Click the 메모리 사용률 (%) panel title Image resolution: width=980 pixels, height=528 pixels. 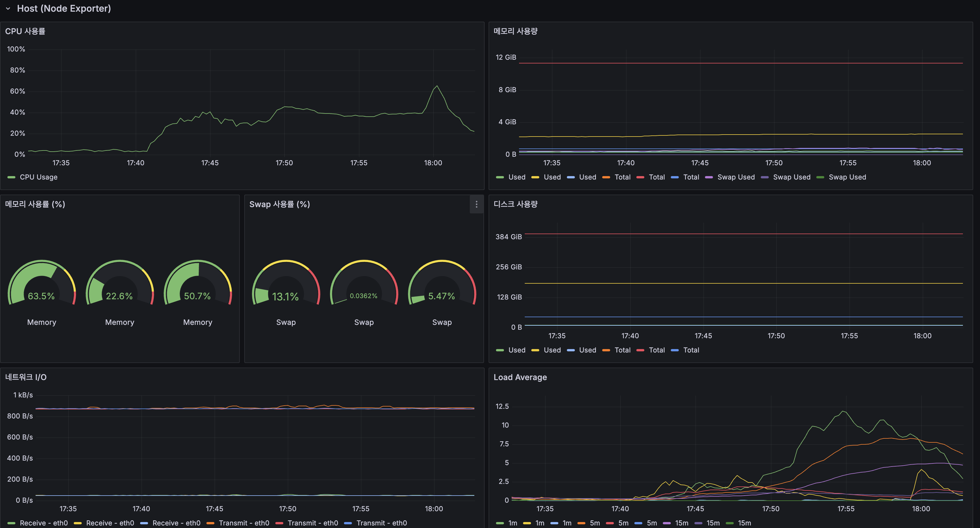point(35,204)
